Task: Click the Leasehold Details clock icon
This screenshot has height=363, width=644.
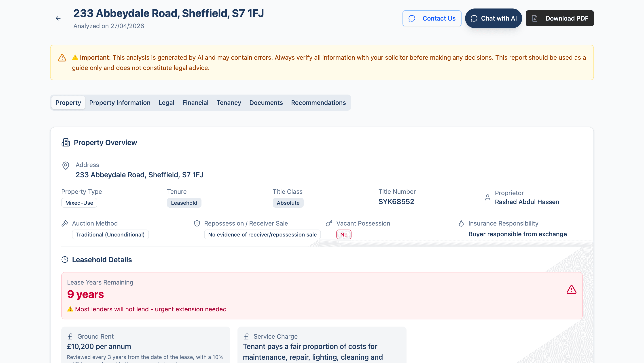Action: [x=65, y=260]
